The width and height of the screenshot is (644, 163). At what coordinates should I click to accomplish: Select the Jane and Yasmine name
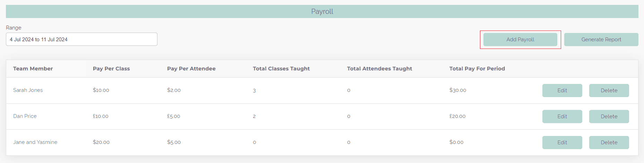point(35,142)
